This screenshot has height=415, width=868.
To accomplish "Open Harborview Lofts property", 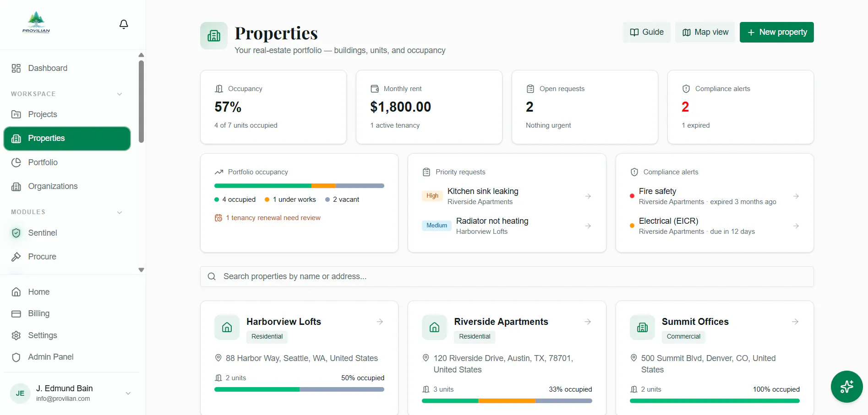I will 284,322.
